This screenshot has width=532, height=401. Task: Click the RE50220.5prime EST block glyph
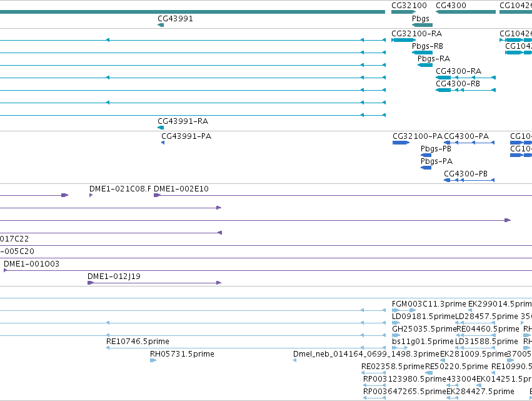tap(429, 373)
